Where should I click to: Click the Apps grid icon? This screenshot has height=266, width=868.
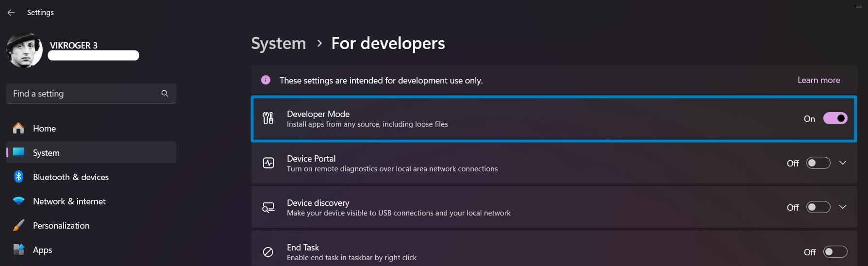click(x=18, y=249)
